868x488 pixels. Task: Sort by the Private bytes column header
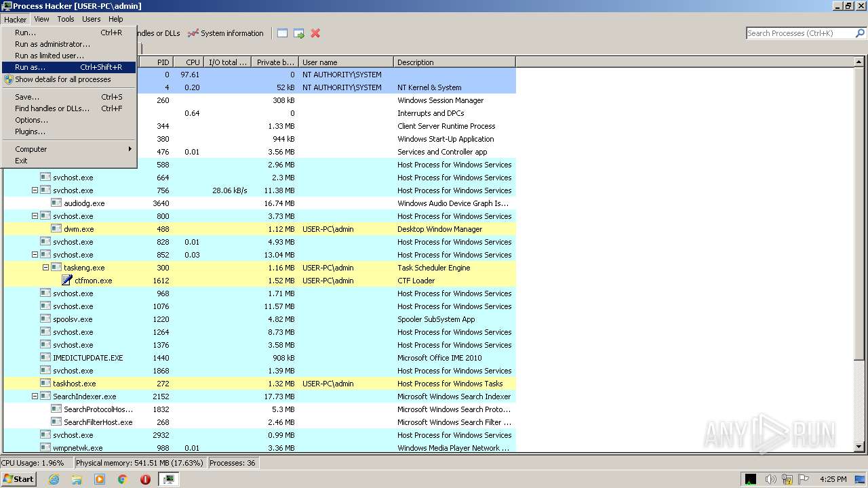pyautogui.click(x=275, y=62)
